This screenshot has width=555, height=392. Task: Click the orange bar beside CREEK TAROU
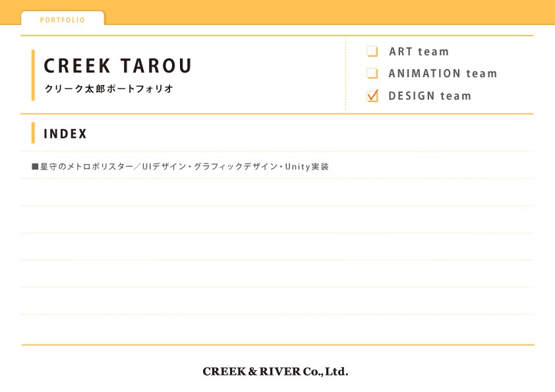coord(33,75)
